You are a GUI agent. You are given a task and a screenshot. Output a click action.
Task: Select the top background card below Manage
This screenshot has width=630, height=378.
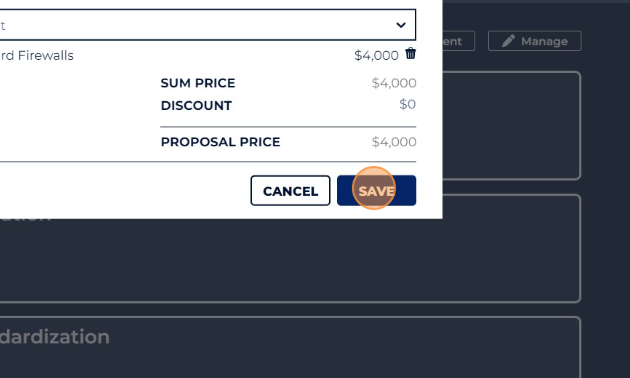coord(511,126)
